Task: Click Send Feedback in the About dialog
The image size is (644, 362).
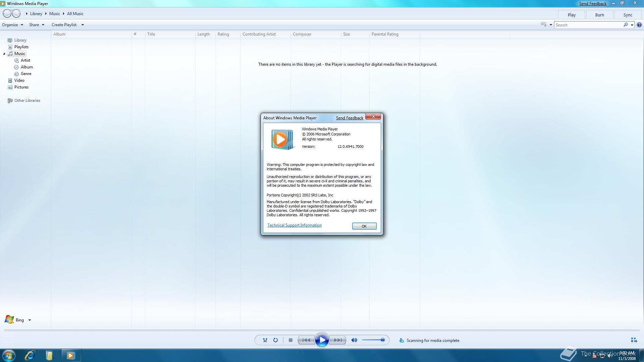Action: tap(350, 118)
